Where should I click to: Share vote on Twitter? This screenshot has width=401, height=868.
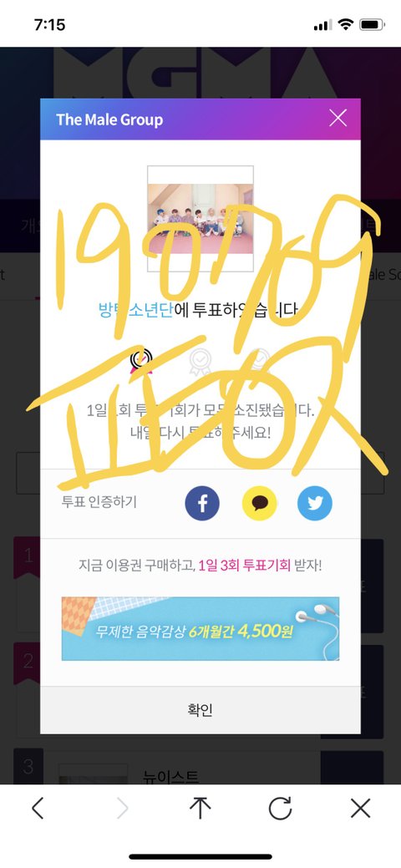pyautogui.click(x=315, y=503)
